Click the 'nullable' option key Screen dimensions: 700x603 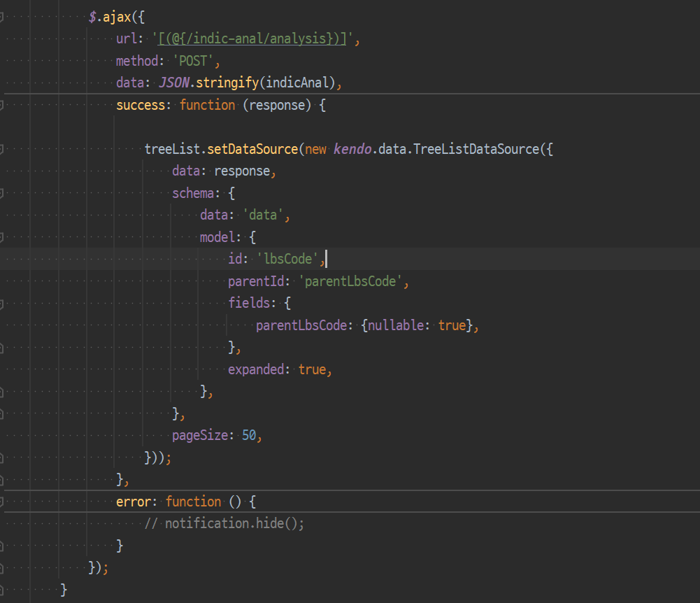pos(396,325)
